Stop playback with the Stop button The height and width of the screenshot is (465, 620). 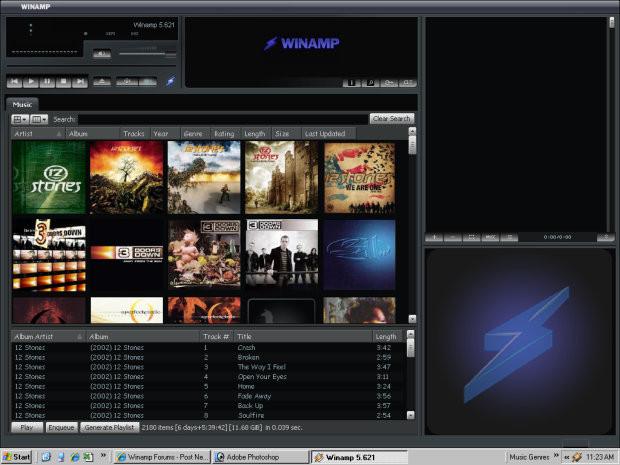tap(63, 82)
